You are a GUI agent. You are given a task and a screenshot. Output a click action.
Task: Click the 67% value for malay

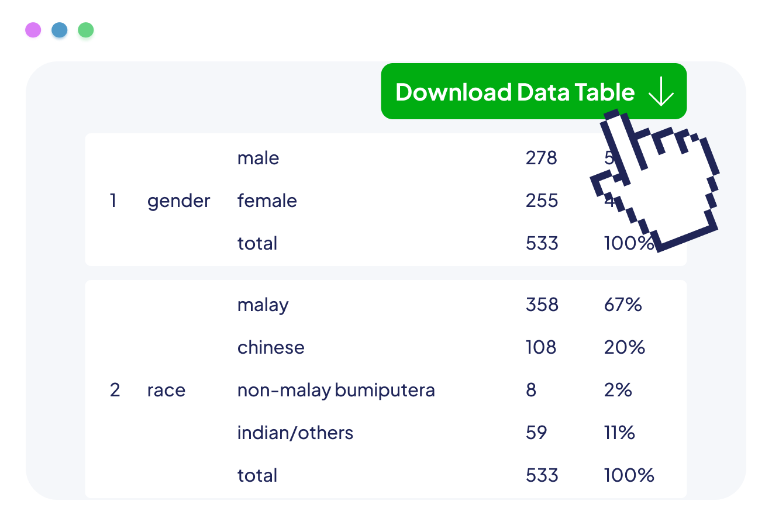(x=623, y=305)
